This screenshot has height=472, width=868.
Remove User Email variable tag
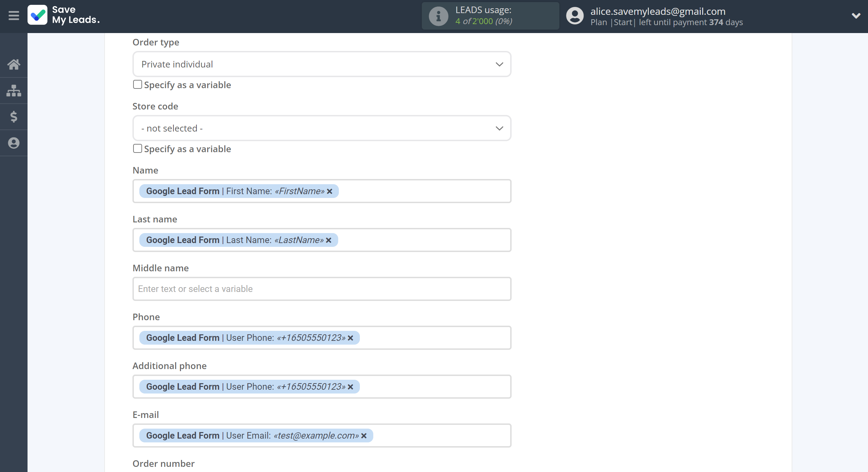(x=364, y=436)
